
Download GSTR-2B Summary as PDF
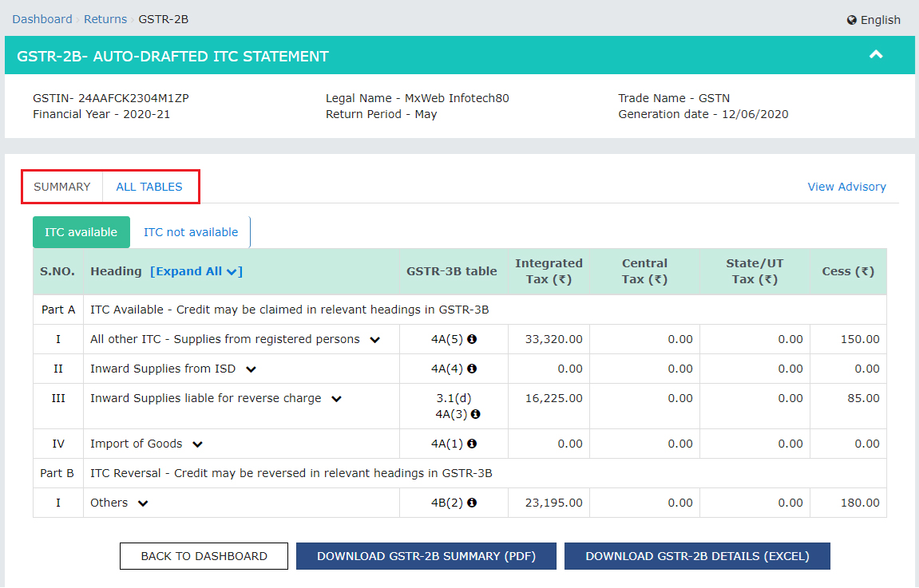(426, 556)
